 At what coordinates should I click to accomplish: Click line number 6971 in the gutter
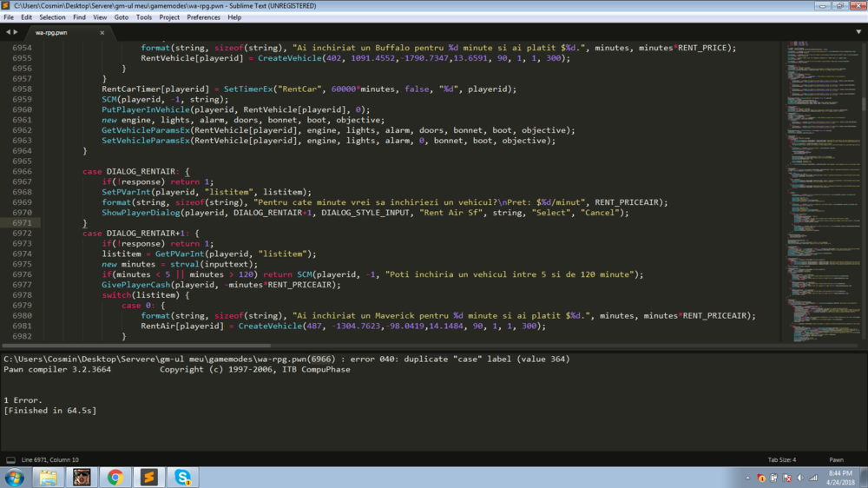point(23,222)
